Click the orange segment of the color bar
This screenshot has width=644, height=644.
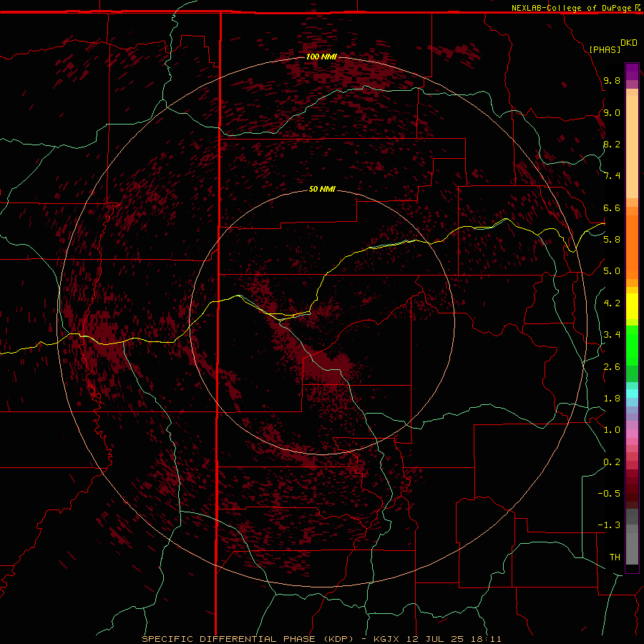click(x=632, y=246)
